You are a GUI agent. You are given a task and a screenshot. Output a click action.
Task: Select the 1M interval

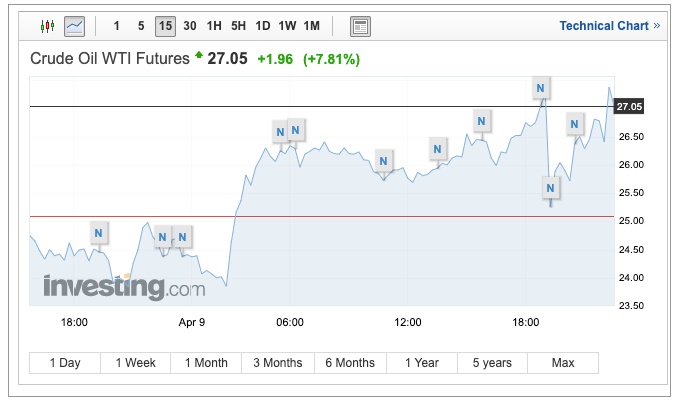tap(312, 26)
